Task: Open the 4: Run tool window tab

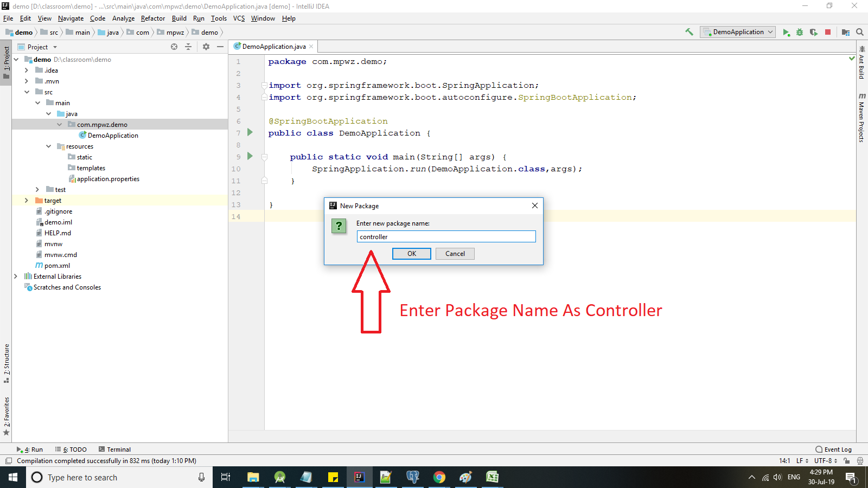Action: click(30, 450)
